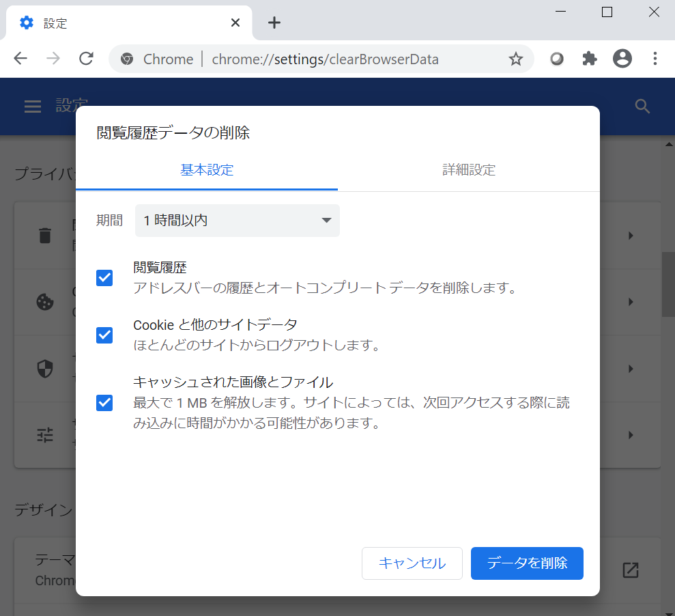The height and width of the screenshot is (616, 675).
Task: Open the Extensions puzzle icon
Action: point(589,59)
